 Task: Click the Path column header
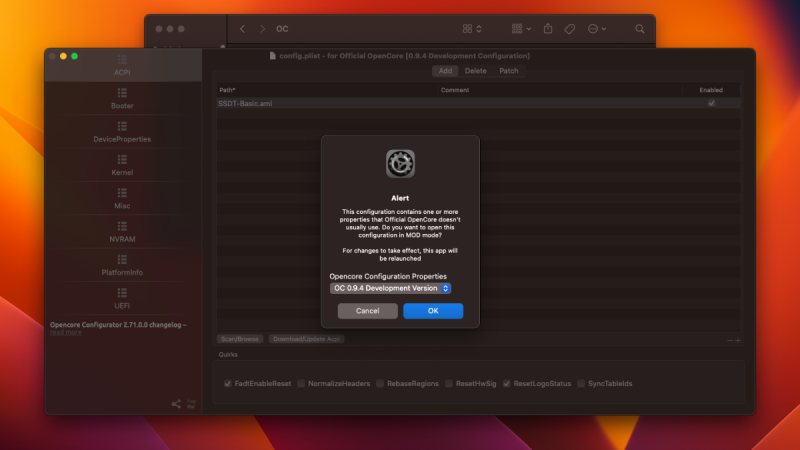(227, 90)
